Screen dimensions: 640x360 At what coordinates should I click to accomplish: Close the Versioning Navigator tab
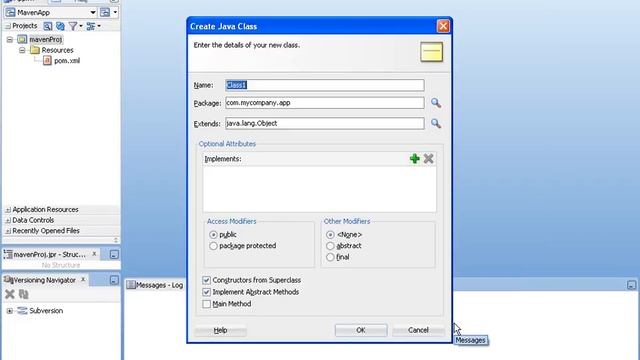coord(83,280)
